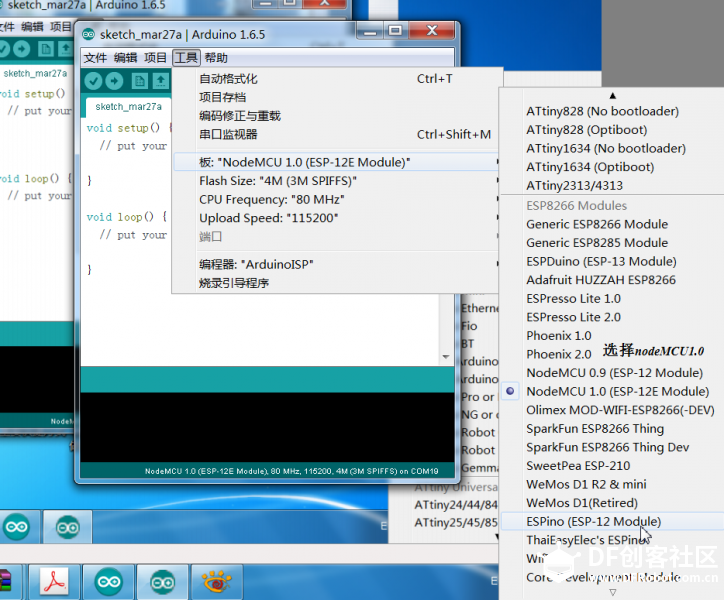Click Open sketch icon in background Arduino window
Viewport: 724px width, 600px height.
pyautogui.click(x=65, y=48)
